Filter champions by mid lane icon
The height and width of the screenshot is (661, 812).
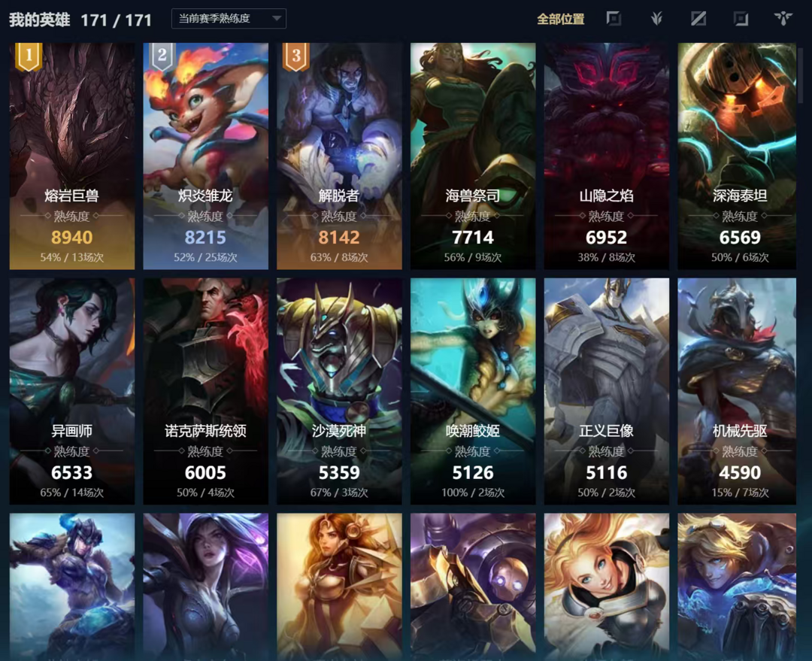[x=698, y=19]
